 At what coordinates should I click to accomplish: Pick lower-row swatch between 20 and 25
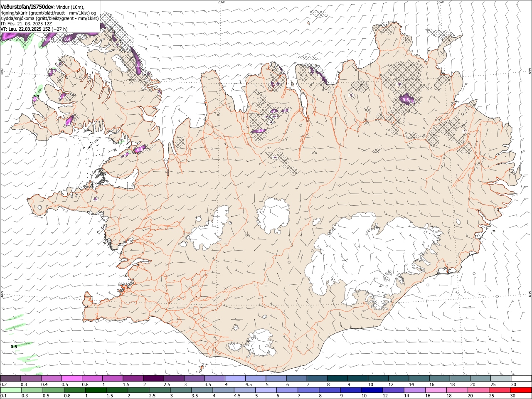click(x=478, y=390)
